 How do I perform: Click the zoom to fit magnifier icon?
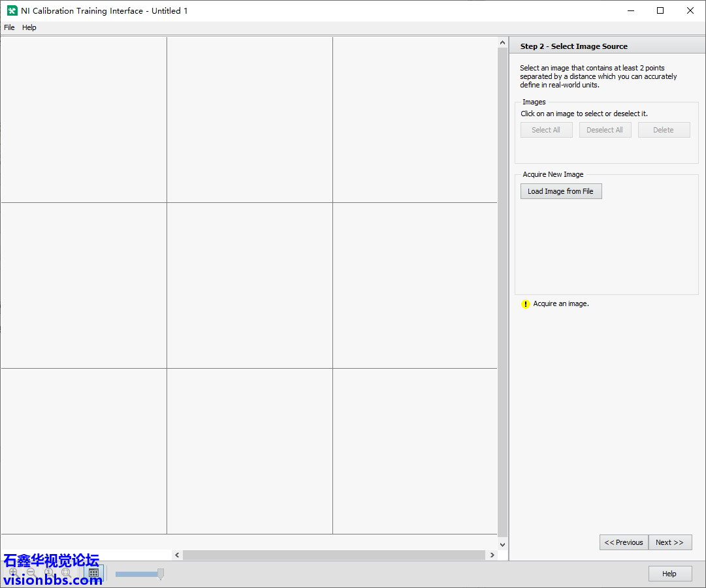(x=65, y=572)
